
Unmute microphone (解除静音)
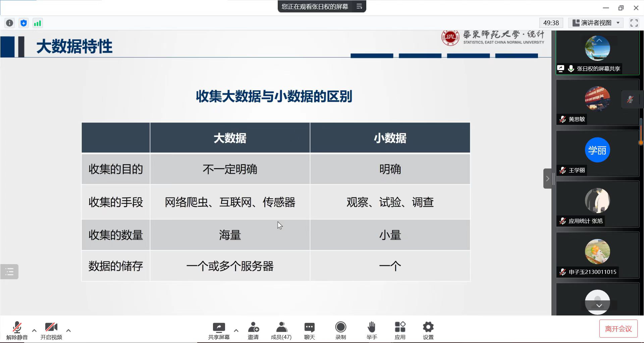click(17, 330)
